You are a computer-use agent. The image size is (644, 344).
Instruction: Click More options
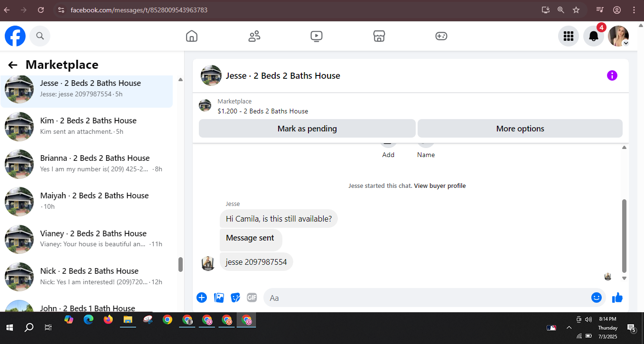click(x=520, y=129)
